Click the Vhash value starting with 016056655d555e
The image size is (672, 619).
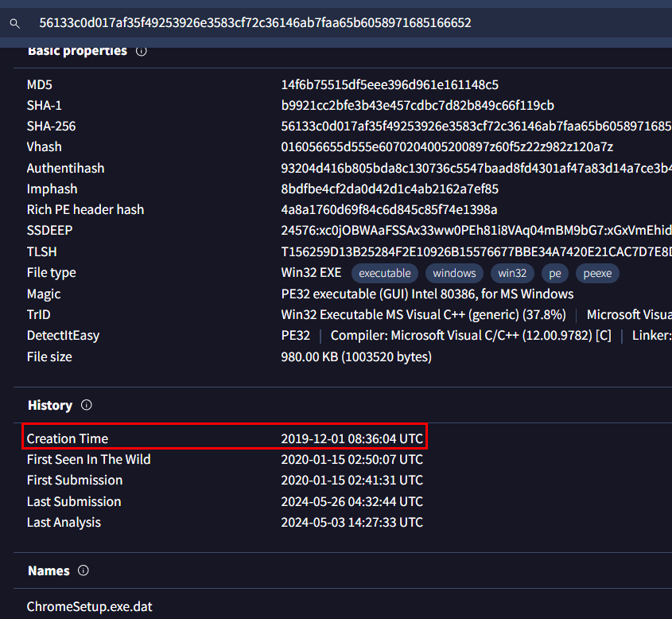coord(447,147)
